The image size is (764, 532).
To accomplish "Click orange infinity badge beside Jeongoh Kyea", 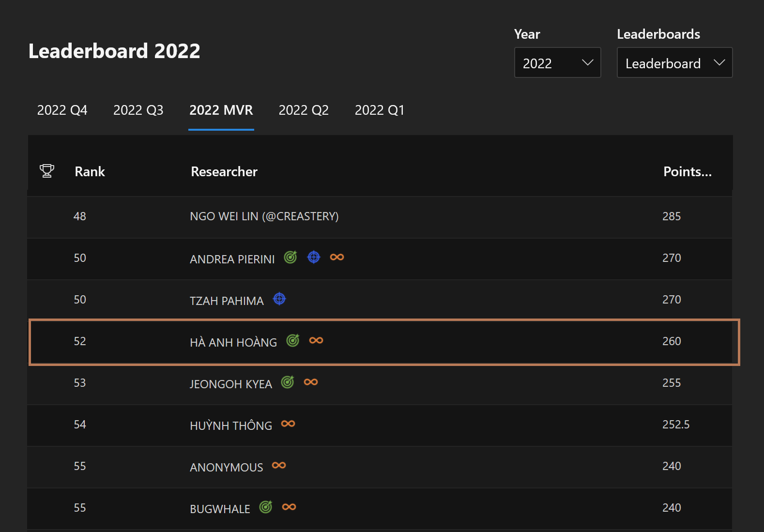I will 311,382.
